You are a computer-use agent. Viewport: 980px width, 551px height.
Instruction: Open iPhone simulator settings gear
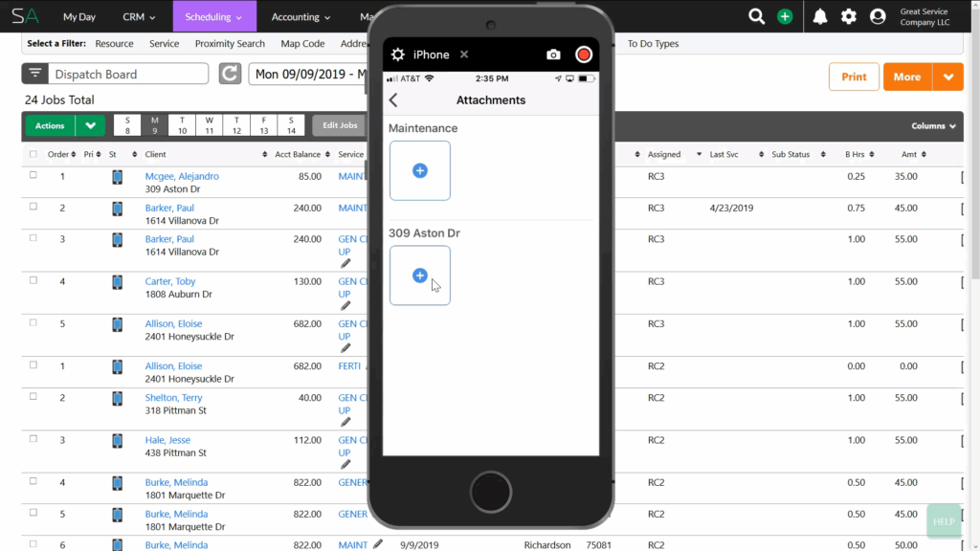point(397,55)
